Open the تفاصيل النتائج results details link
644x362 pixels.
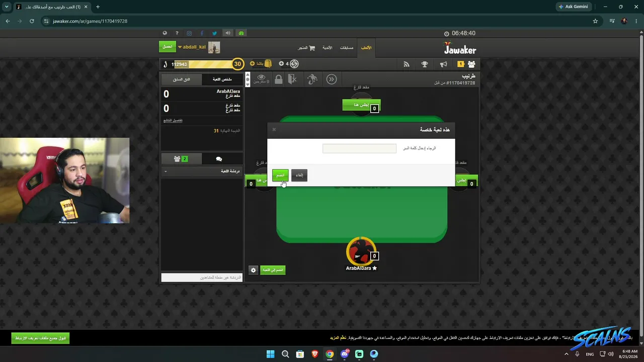point(173,121)
